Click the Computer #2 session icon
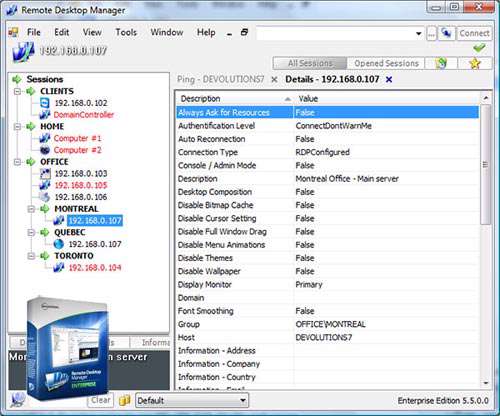500x416 pixels. point(45,150)
